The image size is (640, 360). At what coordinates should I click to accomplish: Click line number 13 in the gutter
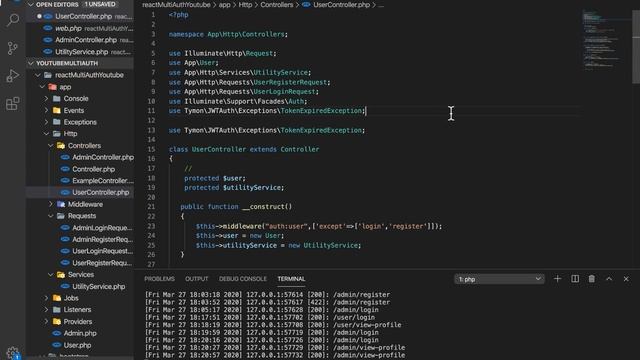click(x=151, y=130)
